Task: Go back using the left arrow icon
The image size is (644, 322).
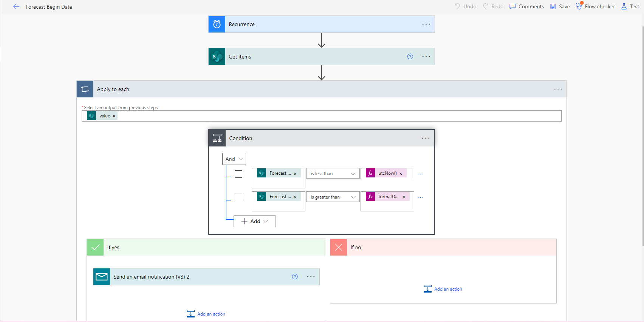Action: pos(16,6)
